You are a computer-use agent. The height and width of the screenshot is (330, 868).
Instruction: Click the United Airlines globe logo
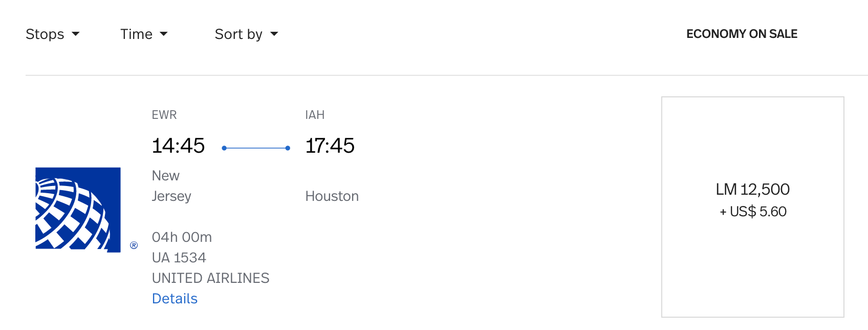pyautogui.click(x=78, y=210)
